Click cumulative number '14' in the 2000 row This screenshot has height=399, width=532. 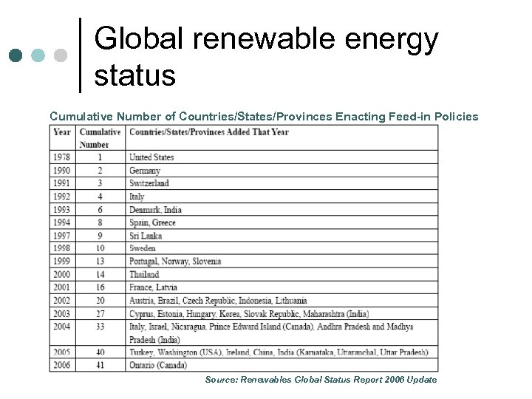pos(100,274)
